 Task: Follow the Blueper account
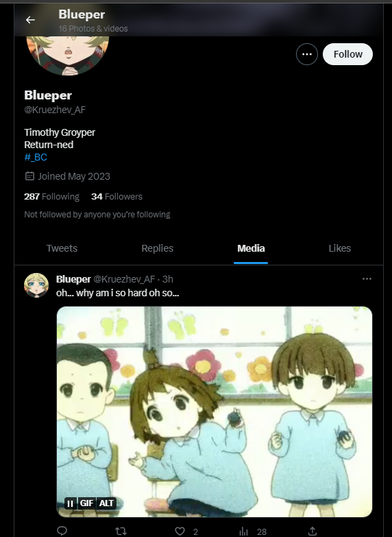[348, 54]
